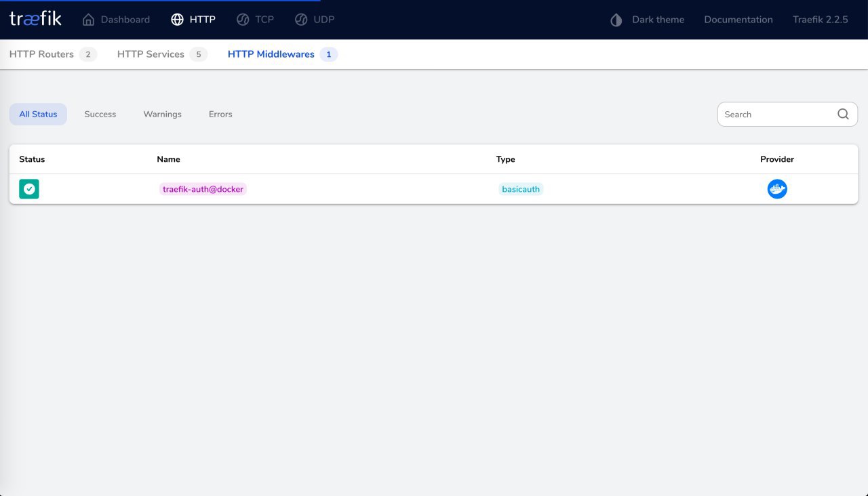The image size is (868, 496).
Task: Click the Traefik 2.2.5 version link
Action: (821, 20)
